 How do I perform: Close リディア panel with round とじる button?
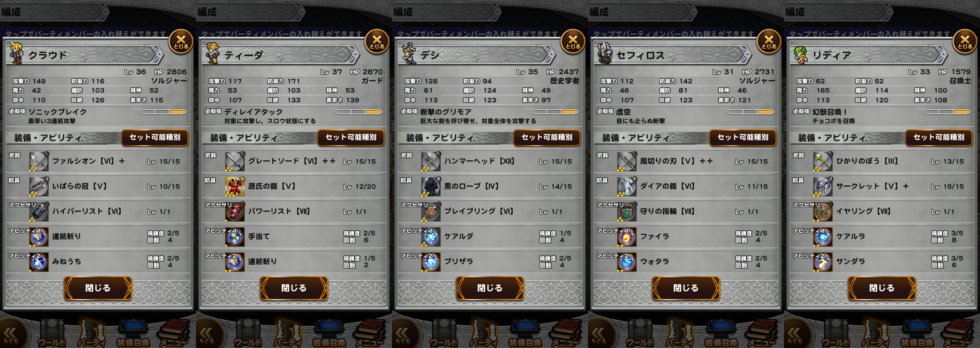point(965,41)
